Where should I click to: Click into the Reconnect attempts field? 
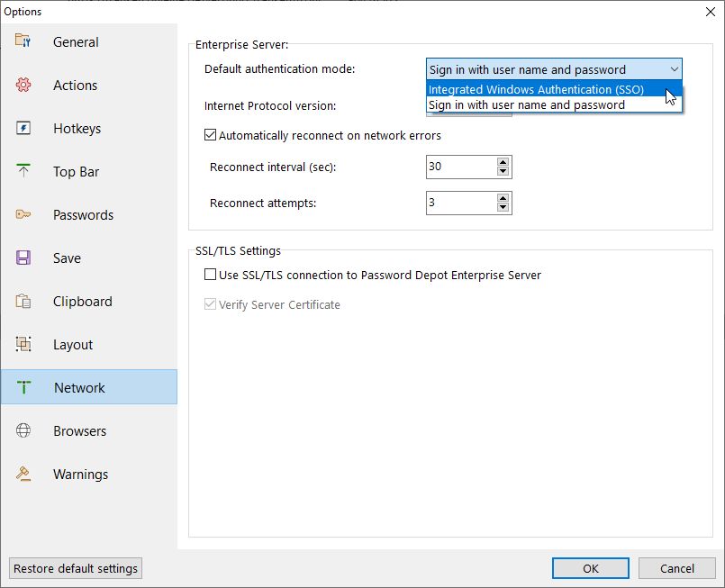click(x=461, y=203)
